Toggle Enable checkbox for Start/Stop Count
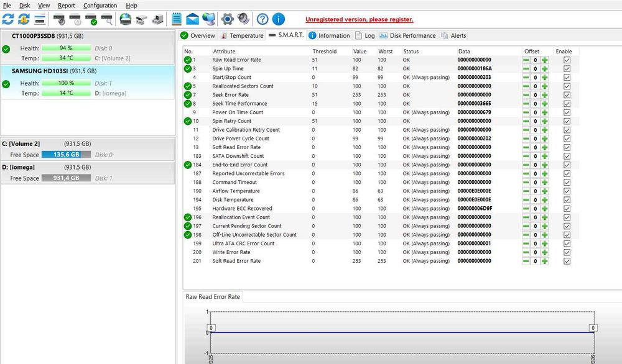Screen dimensions: 622x364 [x=567, y=77]
